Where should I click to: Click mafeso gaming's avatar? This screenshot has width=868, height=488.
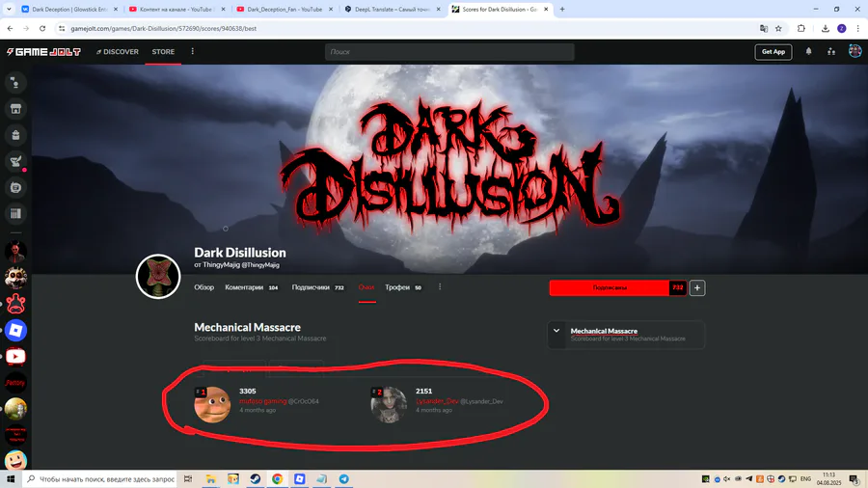coord(212,404)
